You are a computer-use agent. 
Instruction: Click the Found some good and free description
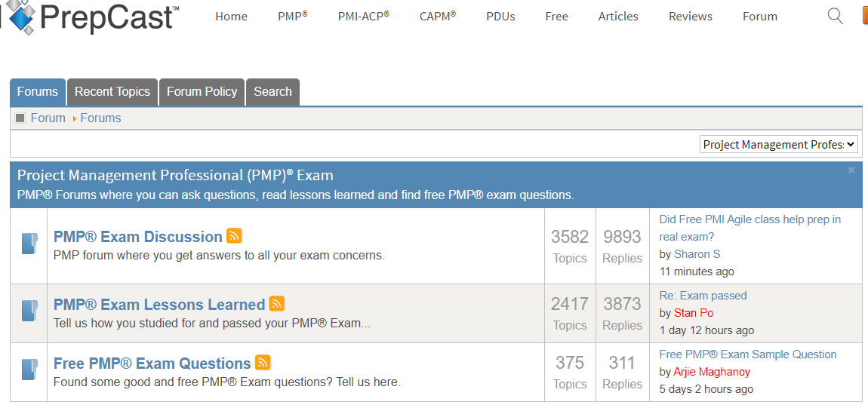(x=227, y=382)
